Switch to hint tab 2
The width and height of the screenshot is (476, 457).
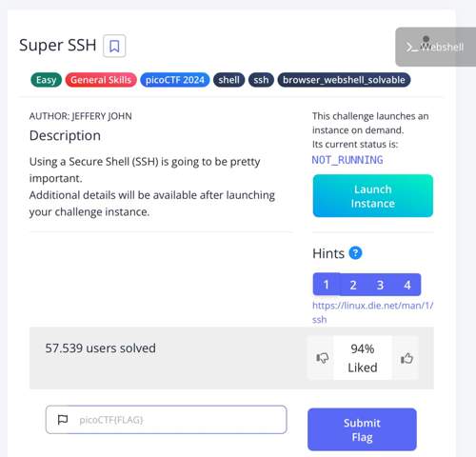[353, 285]
